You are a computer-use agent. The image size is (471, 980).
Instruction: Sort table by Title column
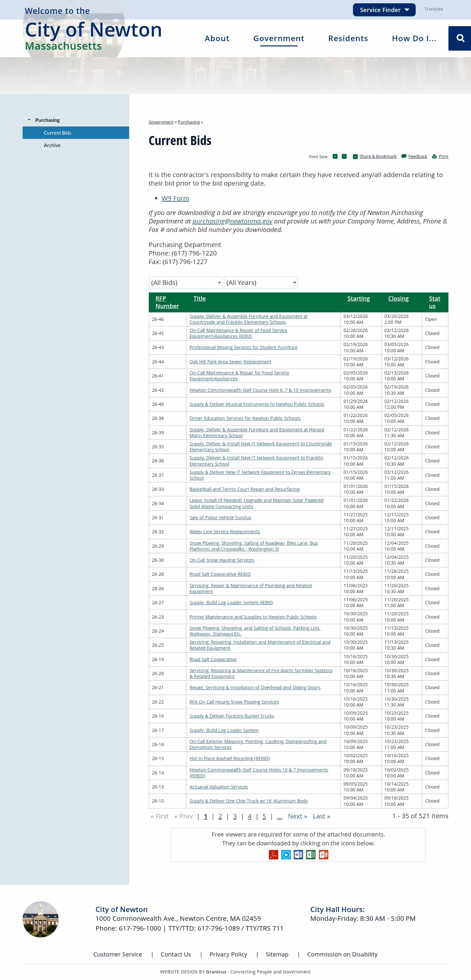tap(199, 299)
